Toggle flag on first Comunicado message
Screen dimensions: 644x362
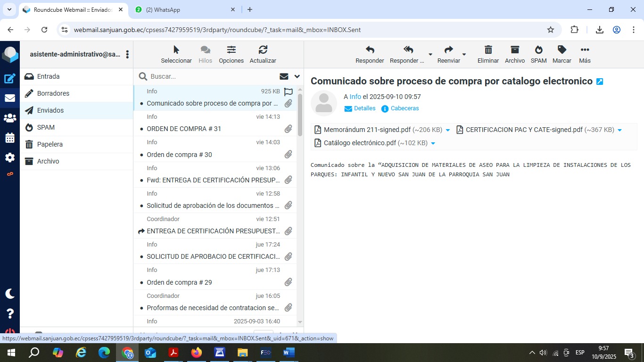[x=289, y=92]
